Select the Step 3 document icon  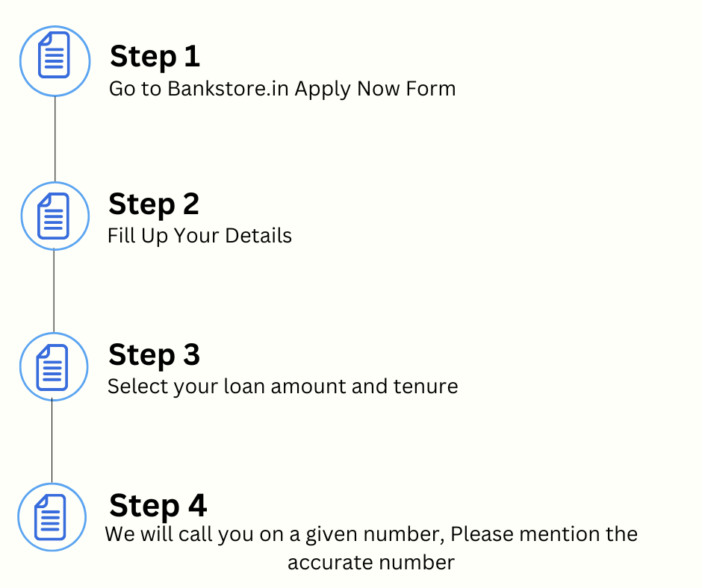tap(54, 366)
